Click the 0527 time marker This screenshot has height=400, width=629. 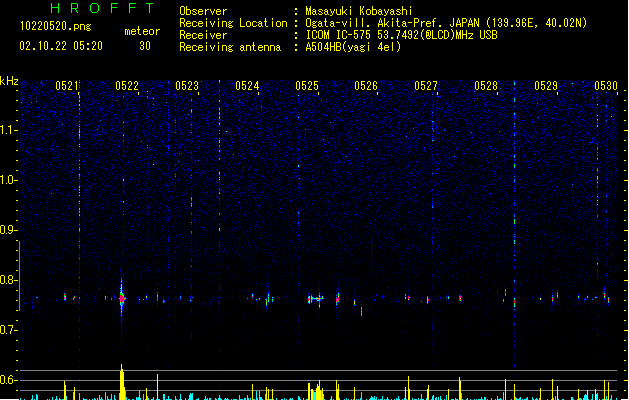point(426,86)
